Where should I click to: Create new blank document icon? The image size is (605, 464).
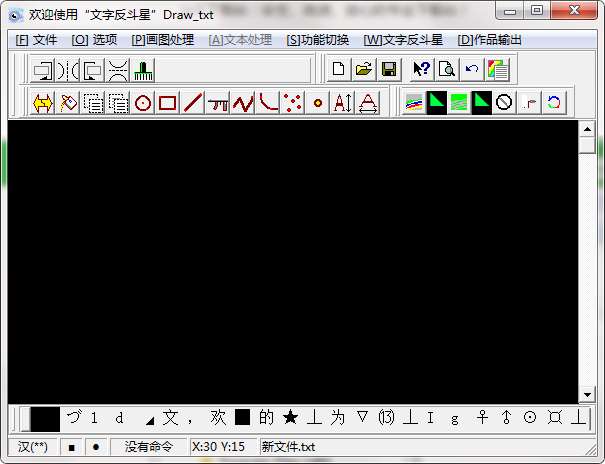tap(338, 69)
